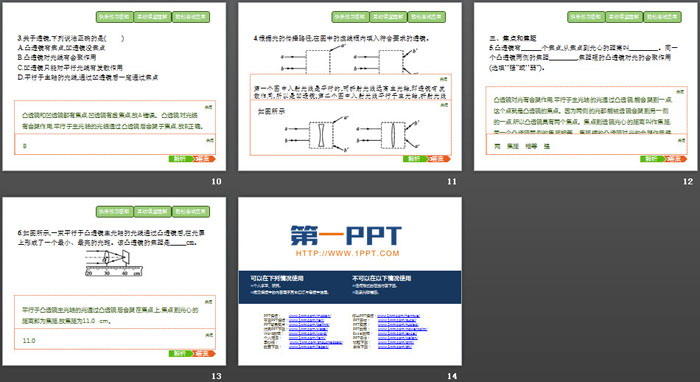Click green 解析 button on slide 11
Image resolution: width=700 pixels, height=382 pixels.
(x=415, y=159)
